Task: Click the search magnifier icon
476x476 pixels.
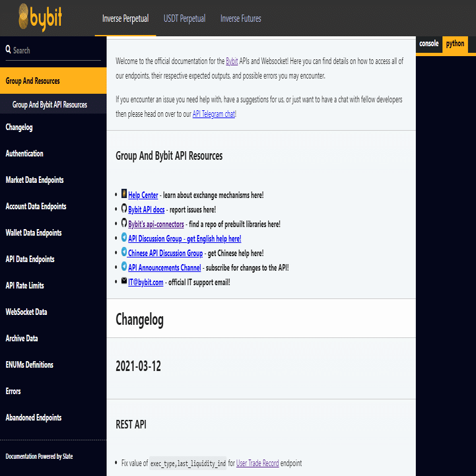Action: click(8, 49)
